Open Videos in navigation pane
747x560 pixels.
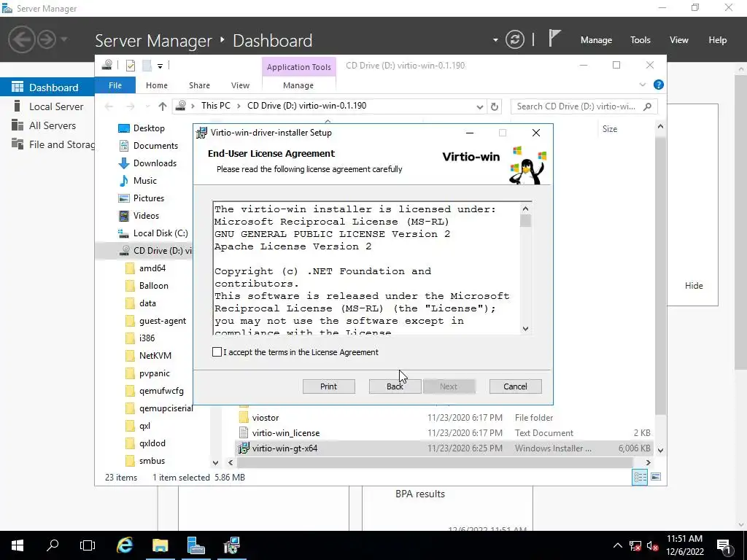(x=146, y=216)
